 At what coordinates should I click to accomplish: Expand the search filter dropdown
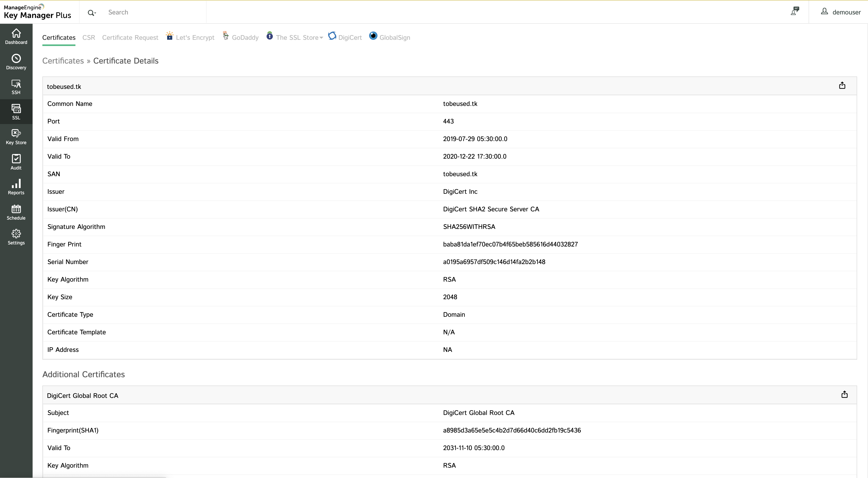[92, 13]
